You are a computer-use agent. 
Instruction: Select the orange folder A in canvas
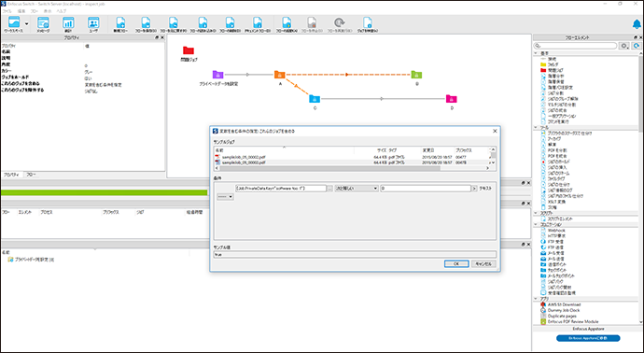(x=280, y=75)
